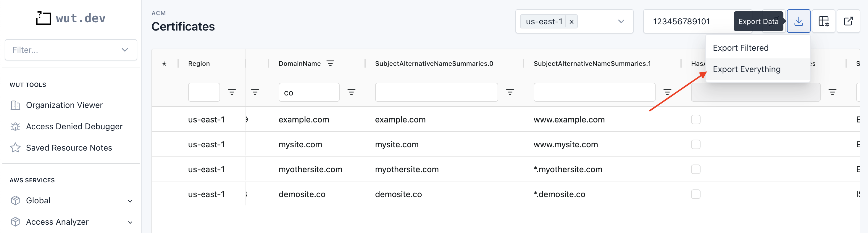Screen dimensions: 868x233
Task: Select Export Filtered option
Action: 757,48
